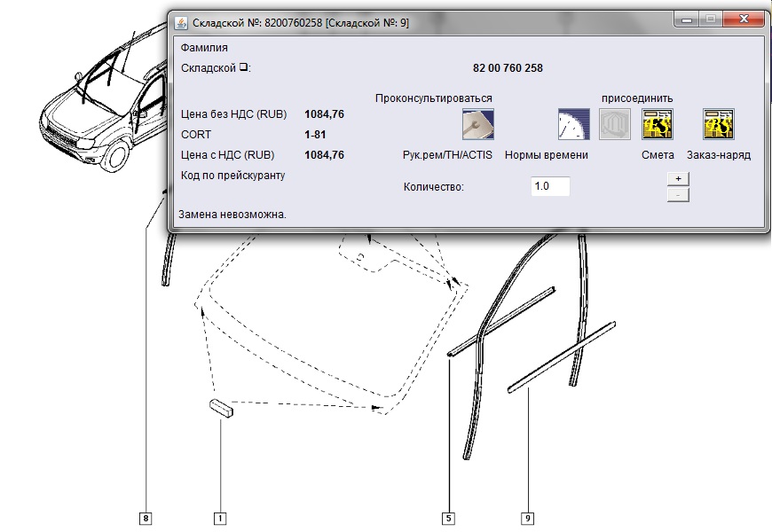Click the greyed-out attach icon under присоединить
Viewport: 772px width, 532px height.
point(614,124)
